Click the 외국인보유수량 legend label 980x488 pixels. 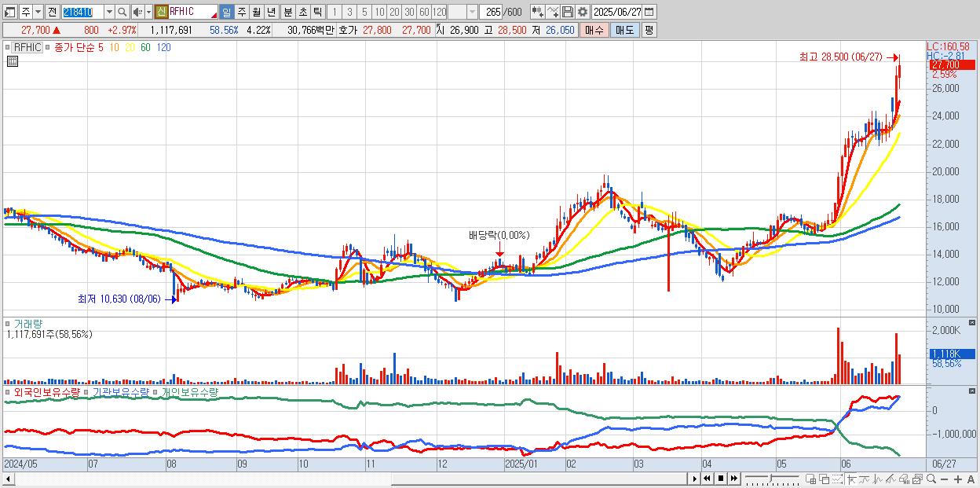pos(47,391)
